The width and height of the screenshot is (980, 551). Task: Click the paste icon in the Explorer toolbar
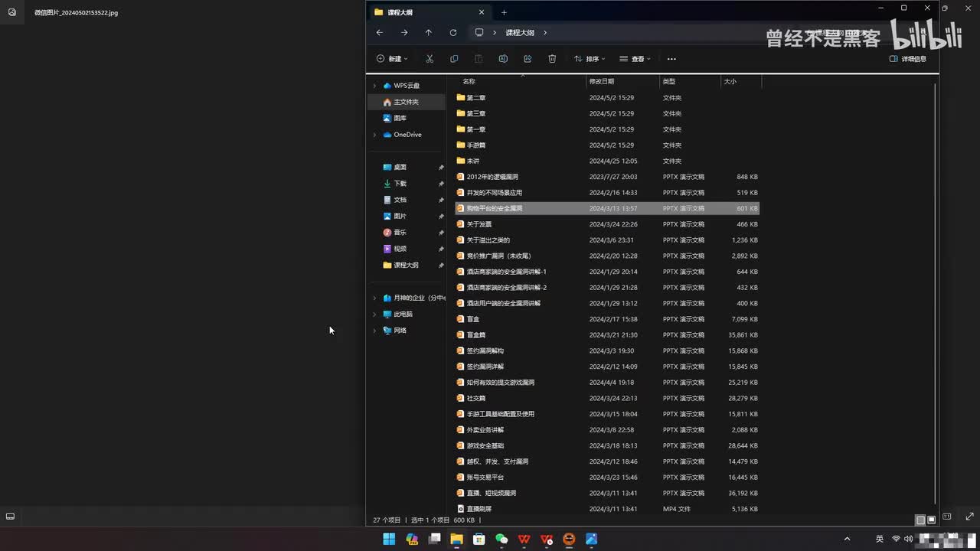[479, 59]
